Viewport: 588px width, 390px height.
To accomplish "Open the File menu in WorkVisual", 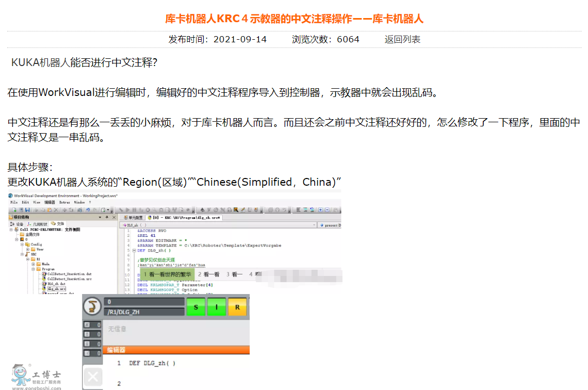I will click(14, 202).
